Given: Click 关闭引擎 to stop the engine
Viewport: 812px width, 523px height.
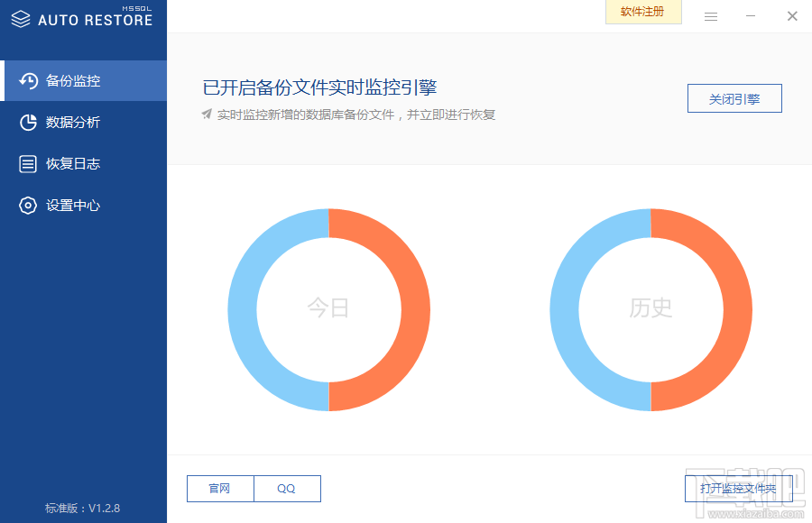Looking at the screenshot, I should (x=734, y=98).
